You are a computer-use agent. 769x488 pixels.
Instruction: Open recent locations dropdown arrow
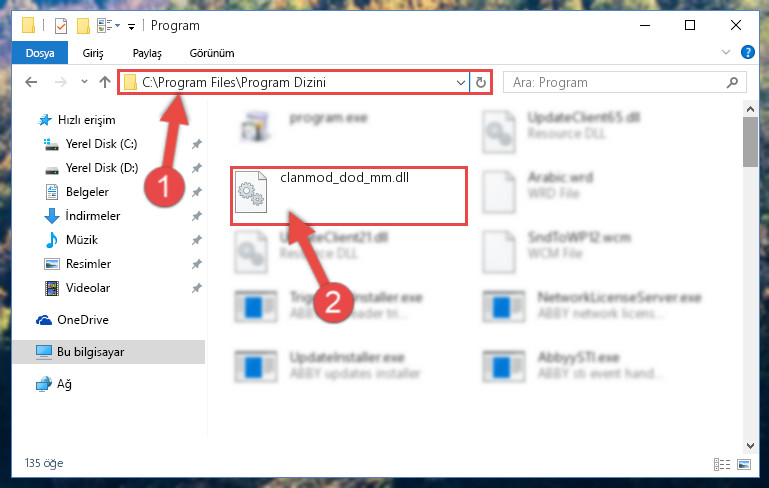(84, 82)
